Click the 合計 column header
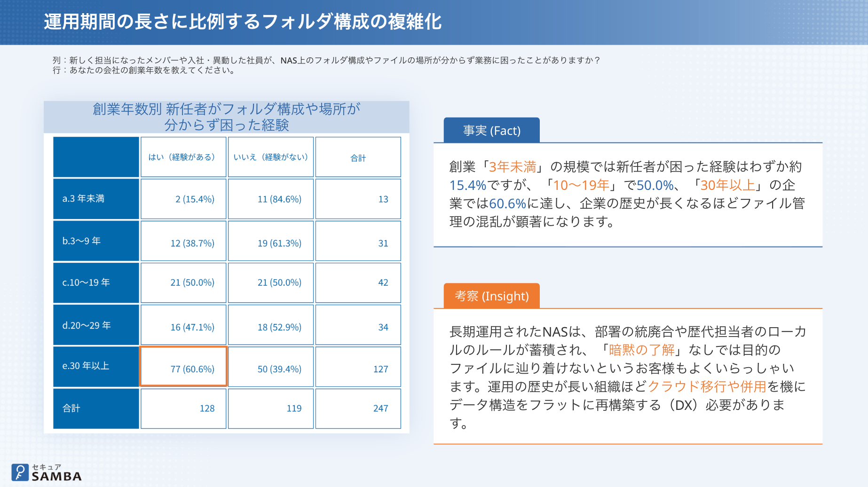 pyautogui.click(x=358, y=157)
